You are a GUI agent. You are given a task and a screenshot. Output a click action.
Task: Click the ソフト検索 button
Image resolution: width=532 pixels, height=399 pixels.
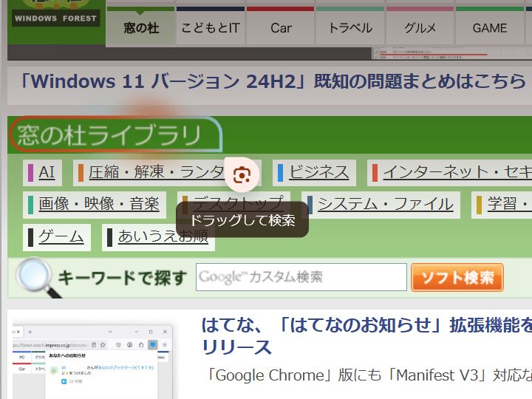pyautogui.click(x=457, y=278)
